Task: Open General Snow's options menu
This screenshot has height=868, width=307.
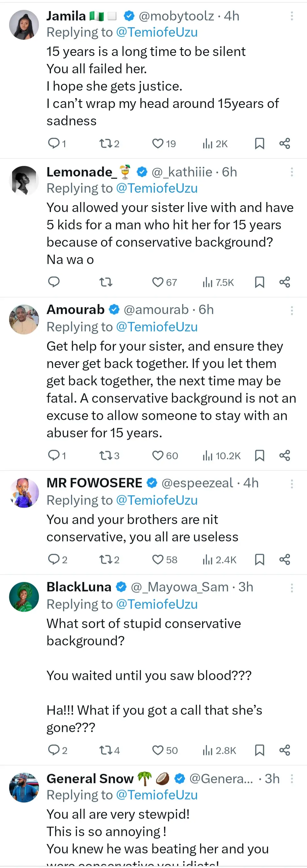Action: [291, 779]
